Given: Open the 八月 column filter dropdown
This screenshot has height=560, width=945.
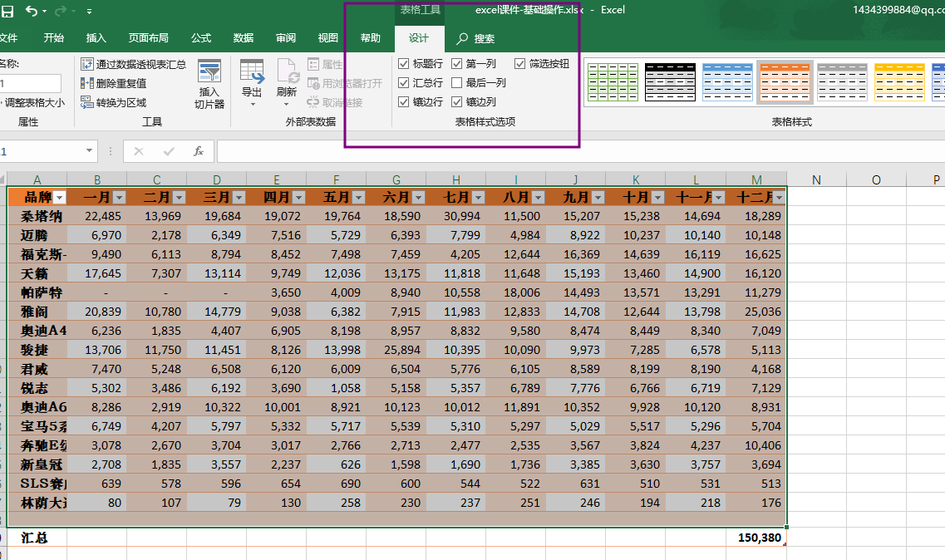Looking at the screenshot, I should [539, 197].
